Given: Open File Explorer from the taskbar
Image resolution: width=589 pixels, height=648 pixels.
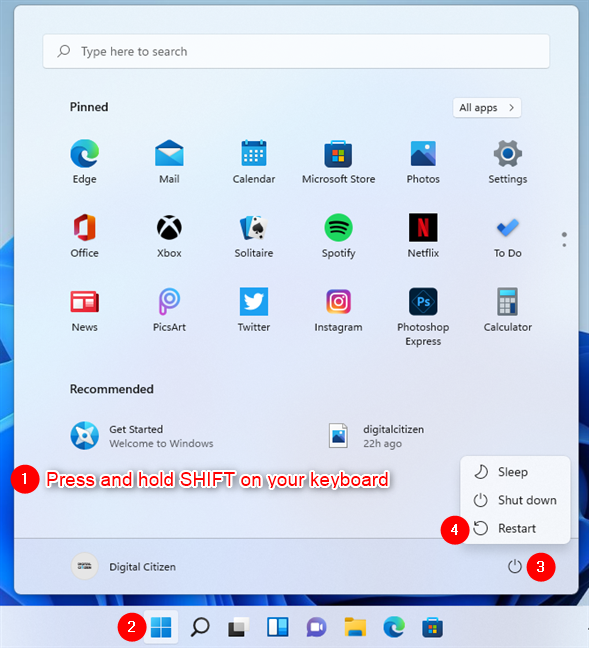Looking at the screenshot, I should click(355, 627).
